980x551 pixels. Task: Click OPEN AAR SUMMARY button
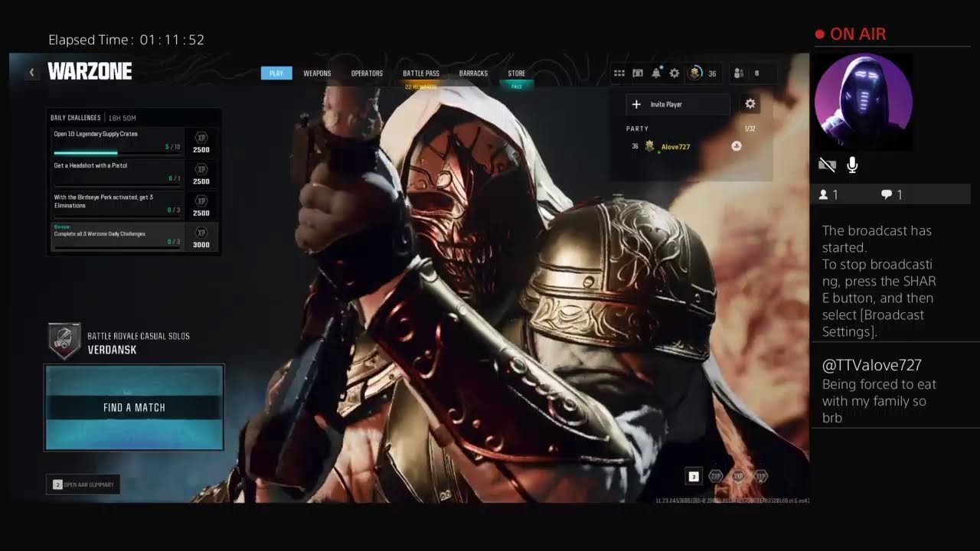click(83, 484)
